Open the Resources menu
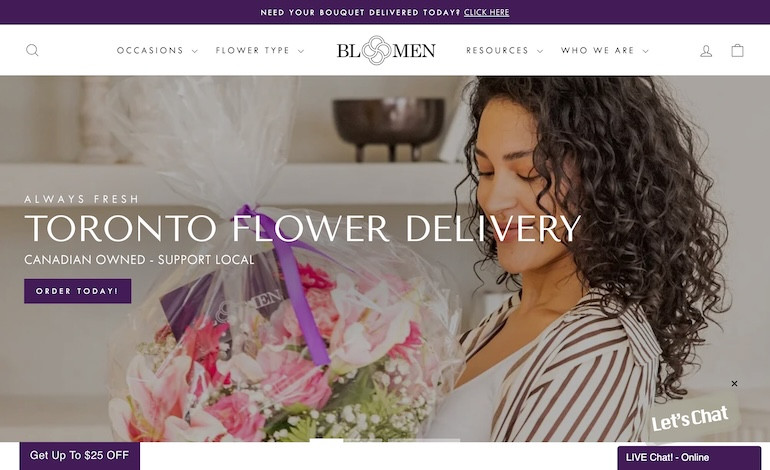 click(x=497, y=51)
